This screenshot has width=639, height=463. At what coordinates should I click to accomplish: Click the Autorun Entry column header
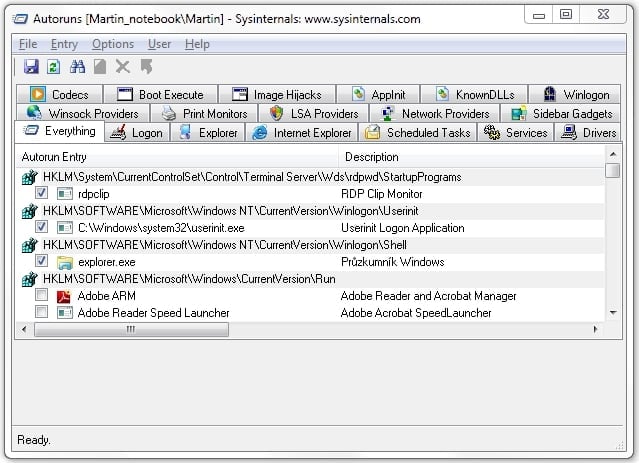pyautogui.click(x=177, y=157)
